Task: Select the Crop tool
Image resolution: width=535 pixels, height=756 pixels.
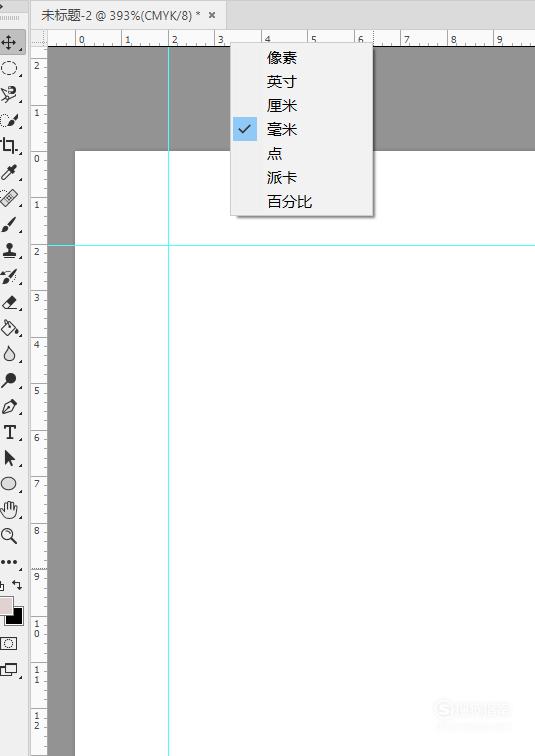Action: (9, 146)
